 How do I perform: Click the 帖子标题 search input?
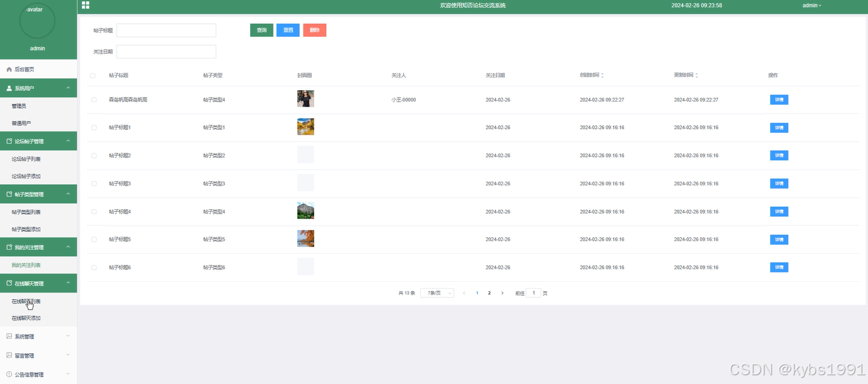pos(166,30)
